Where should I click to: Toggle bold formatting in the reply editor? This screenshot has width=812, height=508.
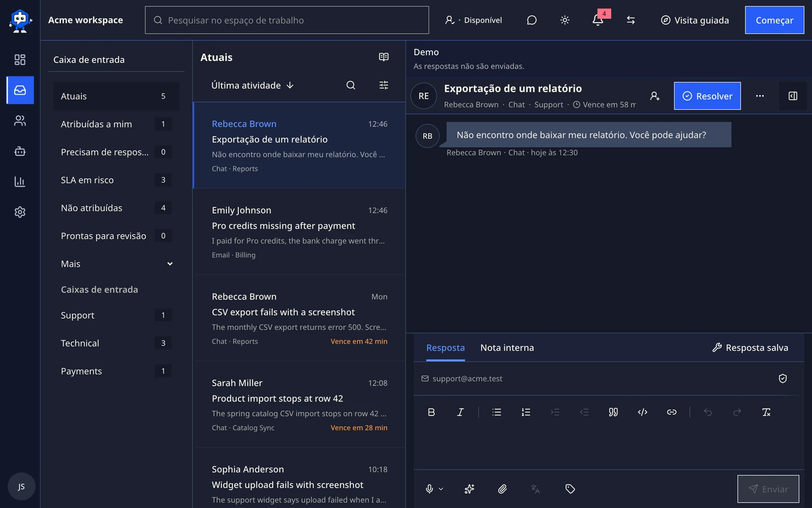coord(431,412)
